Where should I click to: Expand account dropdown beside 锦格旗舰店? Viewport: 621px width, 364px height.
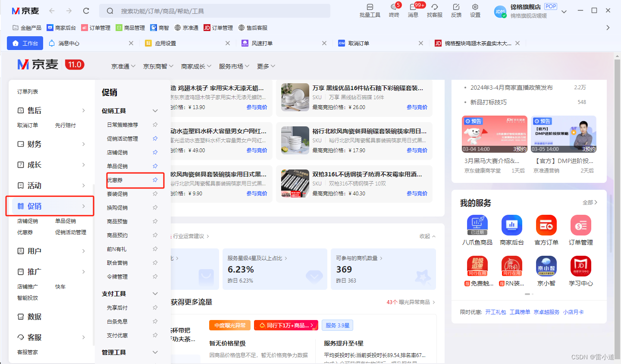(x=564, y=12)
